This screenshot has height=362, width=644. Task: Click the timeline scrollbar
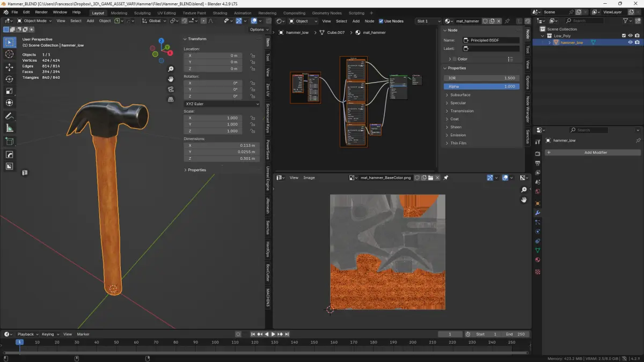(266, 352)
